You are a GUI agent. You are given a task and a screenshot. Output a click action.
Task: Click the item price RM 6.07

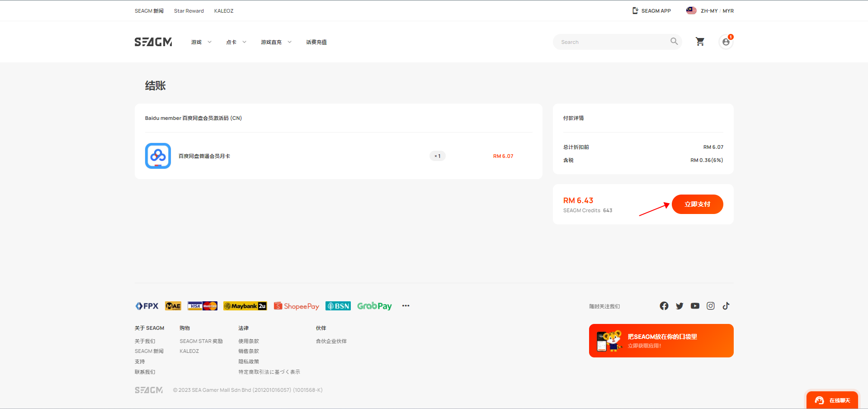click(503, 156)
